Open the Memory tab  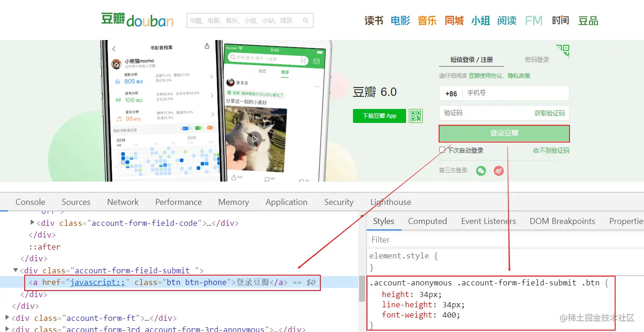tap(233, 202)
